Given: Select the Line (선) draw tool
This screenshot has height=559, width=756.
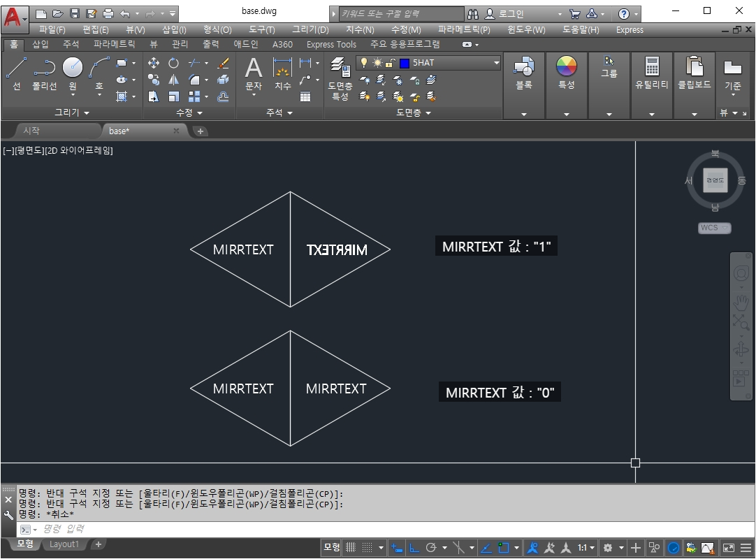Looking at the screenshot, I should pyautogui.click(x=16, y=73).
